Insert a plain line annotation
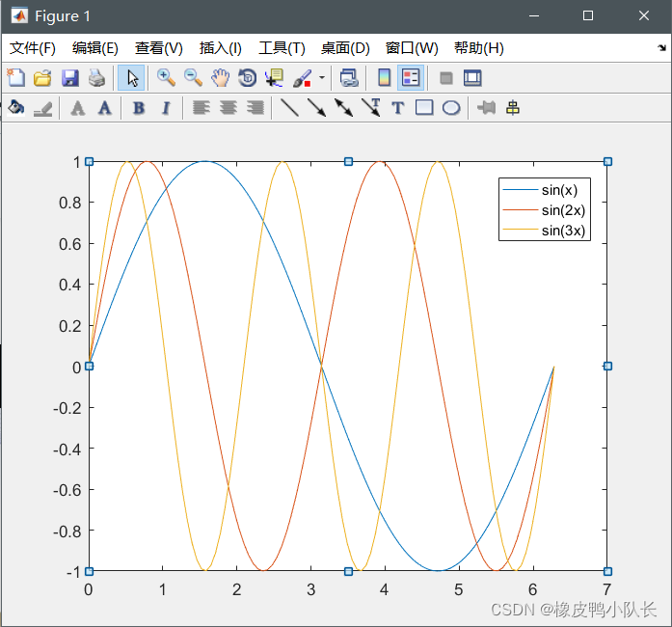 (x=289, y=108)
